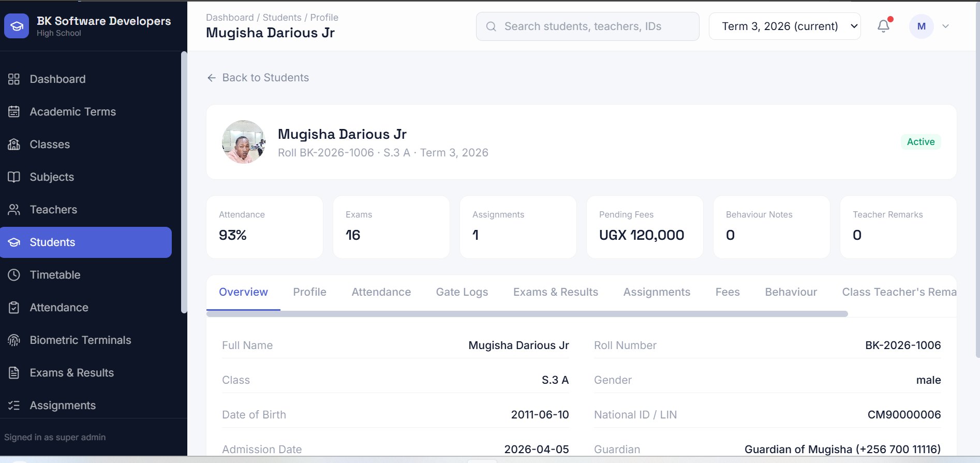This screenshot has width=980, height=463.
Task: Click Dashboard breadcrumb link
Action: coord(230,18)
